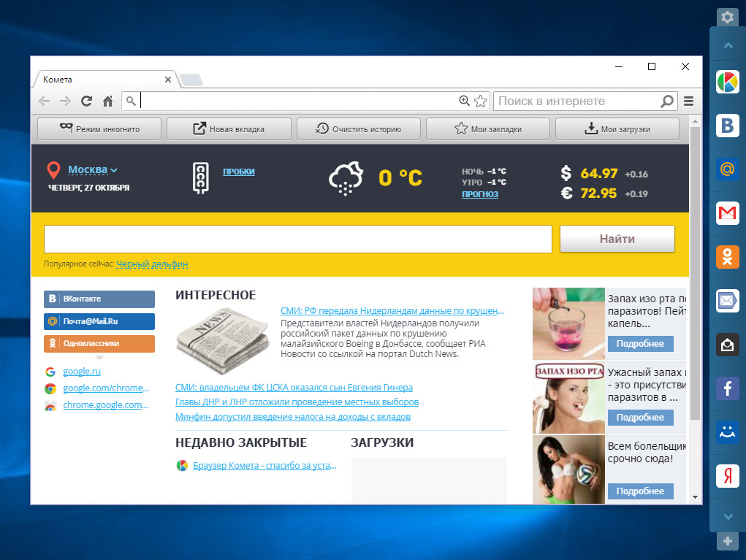Open google.ru link
This screenshot has height=560, width=746.
pos(82,372)
